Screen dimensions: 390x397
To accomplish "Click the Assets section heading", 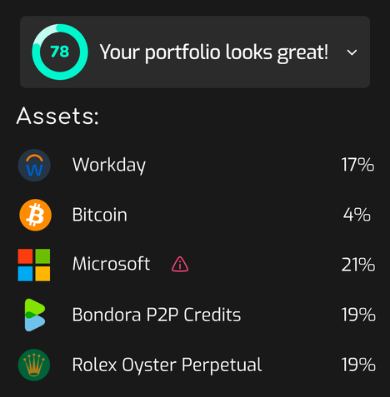I will [58, 116].
